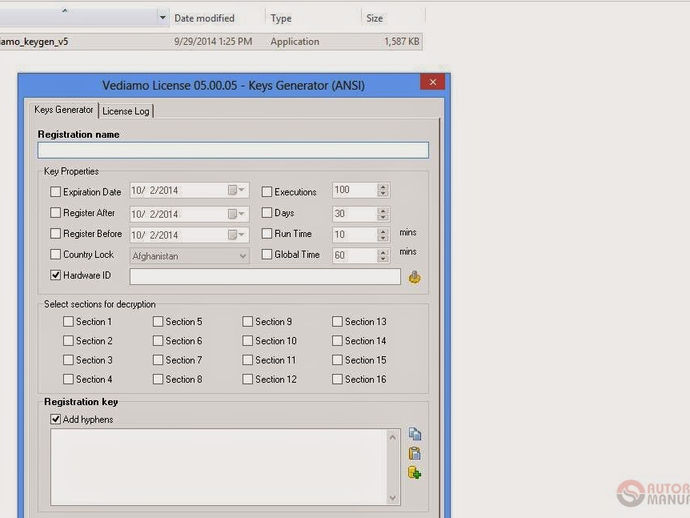The image size is (690, 518).
Task: Click inside the Registration key text area
Action: click(x=219, y=467)
